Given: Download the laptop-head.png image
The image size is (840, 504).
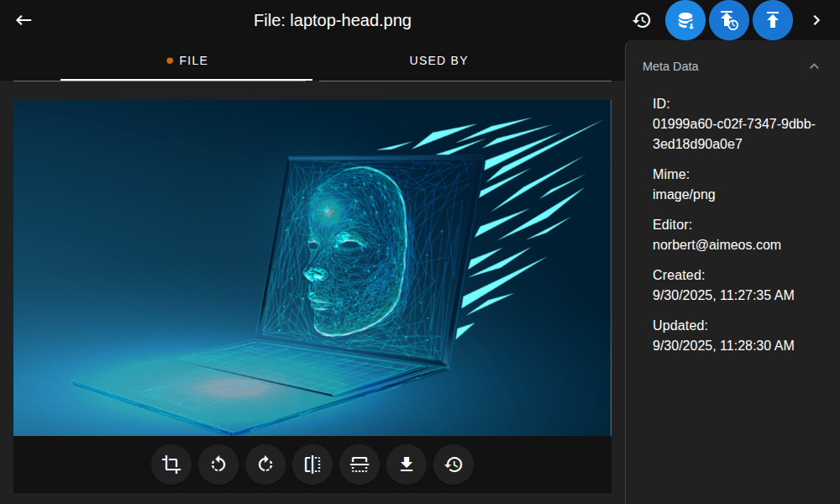Looking at the screenshot, I should (x=407, y=465).
